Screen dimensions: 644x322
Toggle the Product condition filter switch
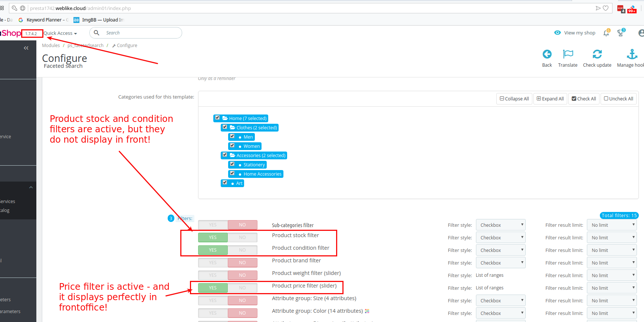[x=228, y=250]
